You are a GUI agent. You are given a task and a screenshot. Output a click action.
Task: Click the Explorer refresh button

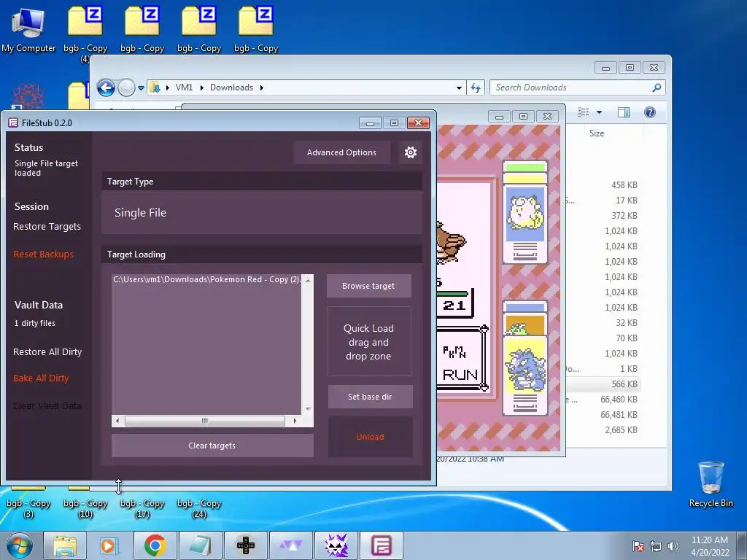click(476, 87)
